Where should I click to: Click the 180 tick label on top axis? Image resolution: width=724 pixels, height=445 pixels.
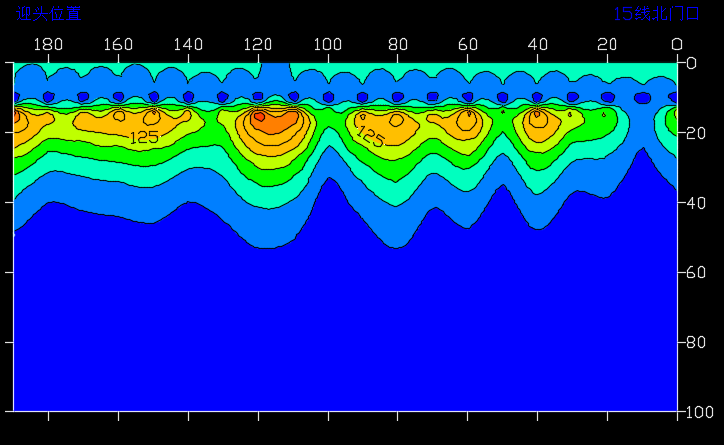(x=48, y=44)
